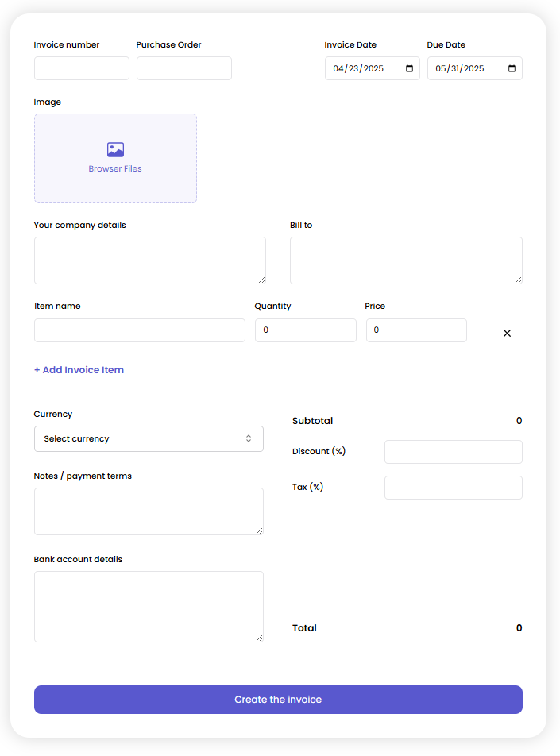Focus the Invoice number field
Image resolution: width=560 pixels, height=756 pixels.
(x=81, y=68)
